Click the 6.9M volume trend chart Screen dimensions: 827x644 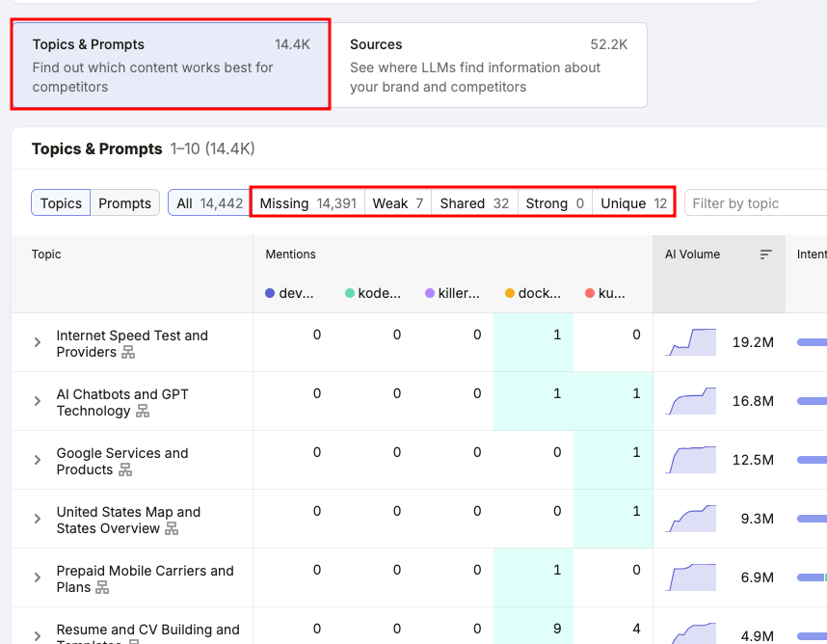click(691, 577)
